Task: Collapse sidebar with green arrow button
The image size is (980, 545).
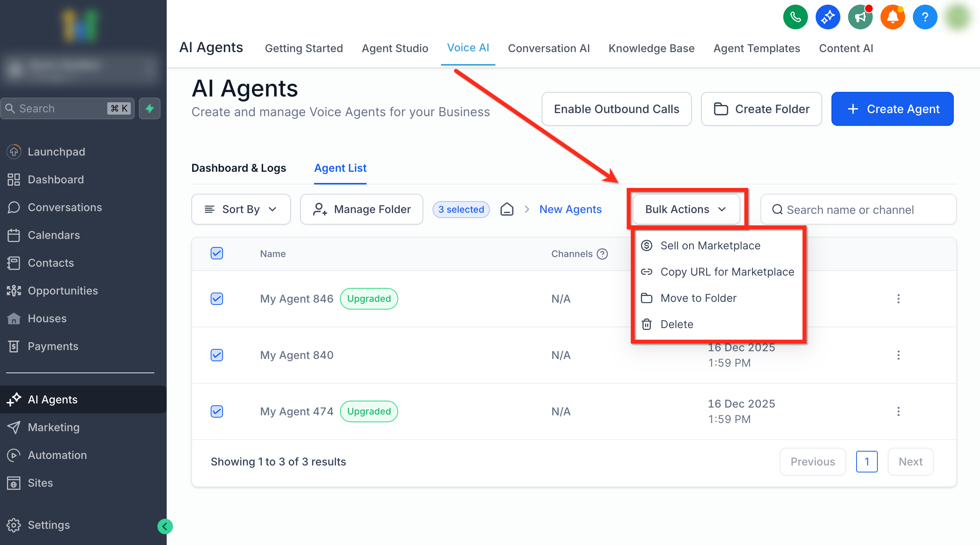Action: point(165,526)
